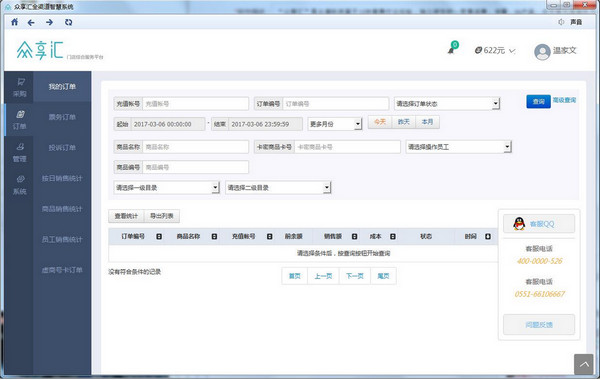Open the 请选择操作员工 dropdown
Image resolution: width=600 pixels, height=380 pixels.
tap(458, 147)
